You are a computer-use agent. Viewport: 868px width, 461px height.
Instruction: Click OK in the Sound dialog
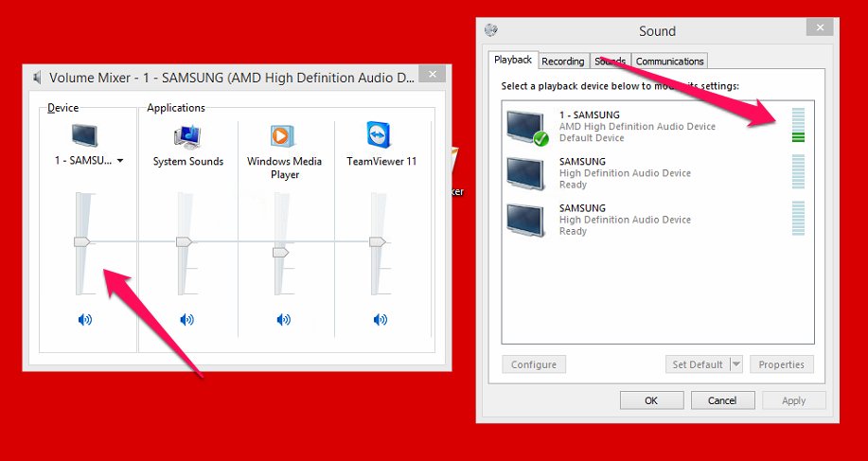point(651,400)
